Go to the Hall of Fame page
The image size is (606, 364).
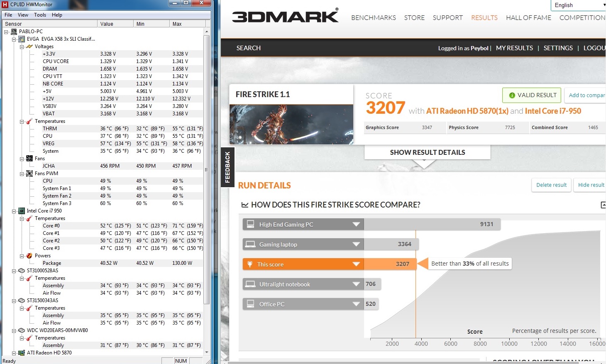tap(528, 17)
